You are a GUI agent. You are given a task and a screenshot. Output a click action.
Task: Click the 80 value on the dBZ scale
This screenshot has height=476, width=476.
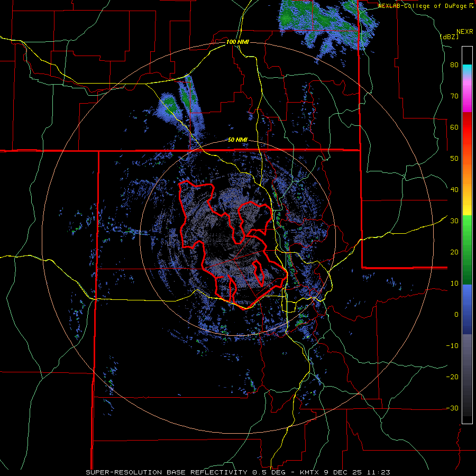pyautogui.click(x=454, y=65)
